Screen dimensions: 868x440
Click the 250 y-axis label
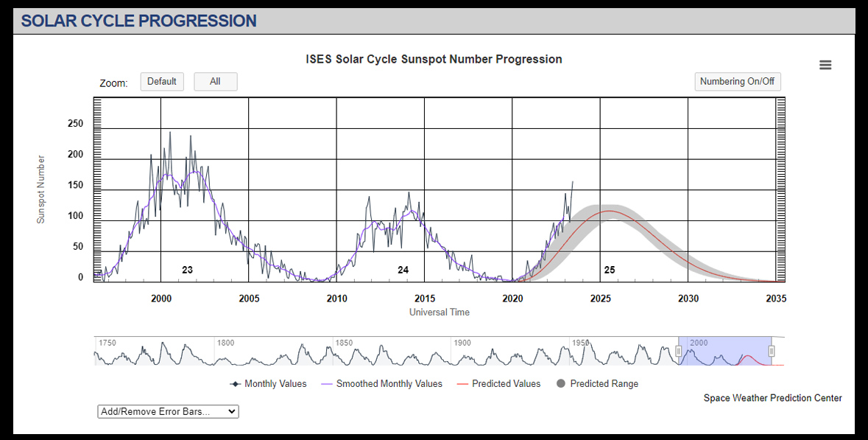76,124
